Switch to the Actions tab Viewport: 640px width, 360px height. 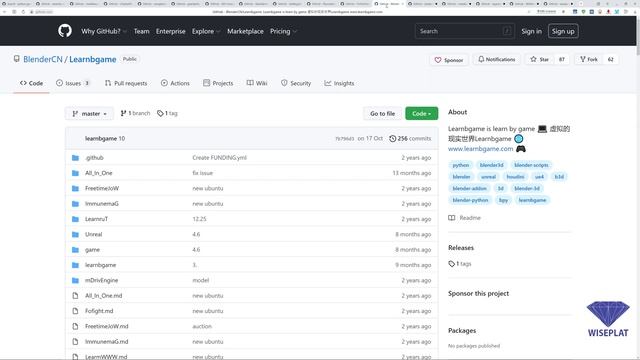(175, 83)
